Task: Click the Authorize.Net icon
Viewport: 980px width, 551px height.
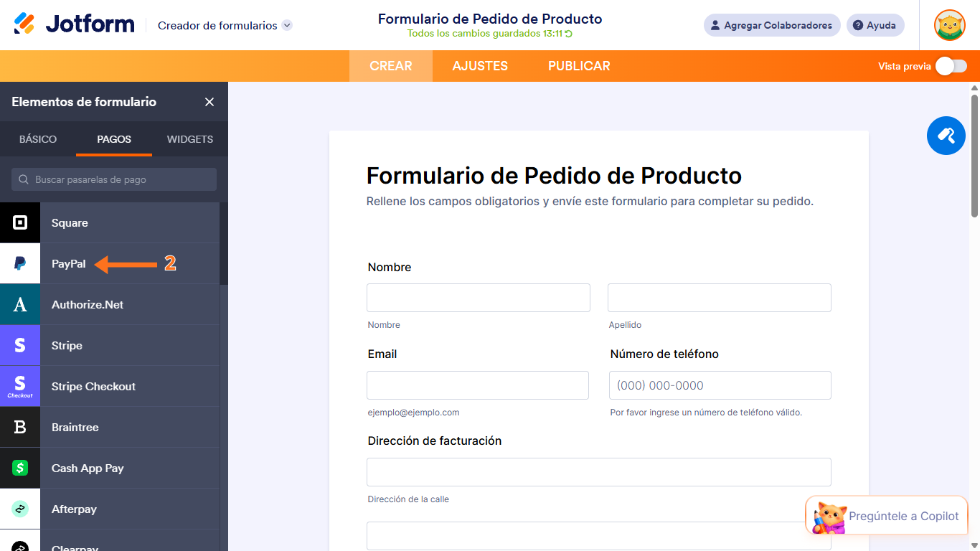Action: [19, 304]
